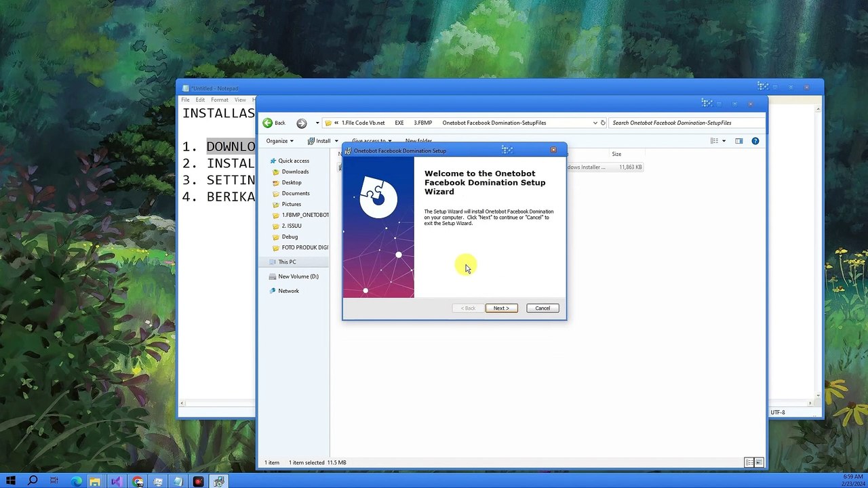This screenshot has height=488, width=868.
Task: Open Pictures in the navigation pane
Action: 292,204
